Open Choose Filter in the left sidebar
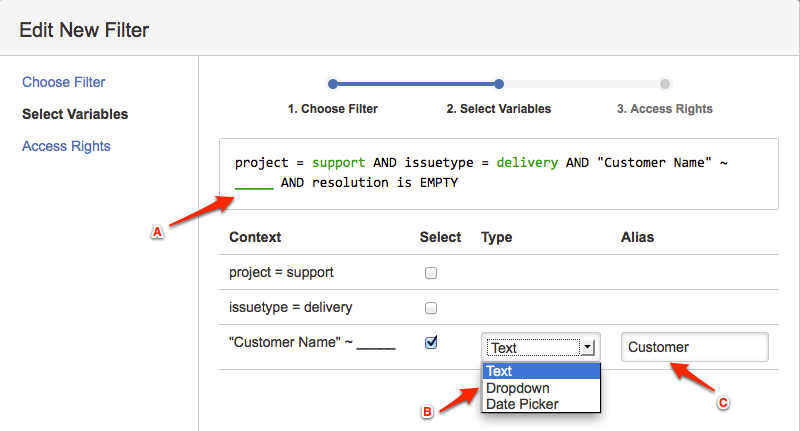This screenshot has height=431, width=800. [x=64, y=82]
